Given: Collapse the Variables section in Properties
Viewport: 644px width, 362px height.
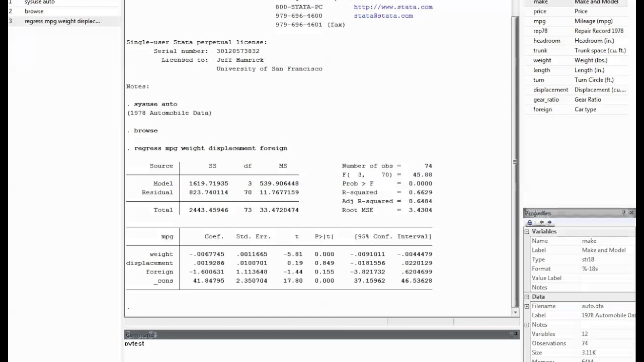Looking at the screenshot, I should pos(527,232).
